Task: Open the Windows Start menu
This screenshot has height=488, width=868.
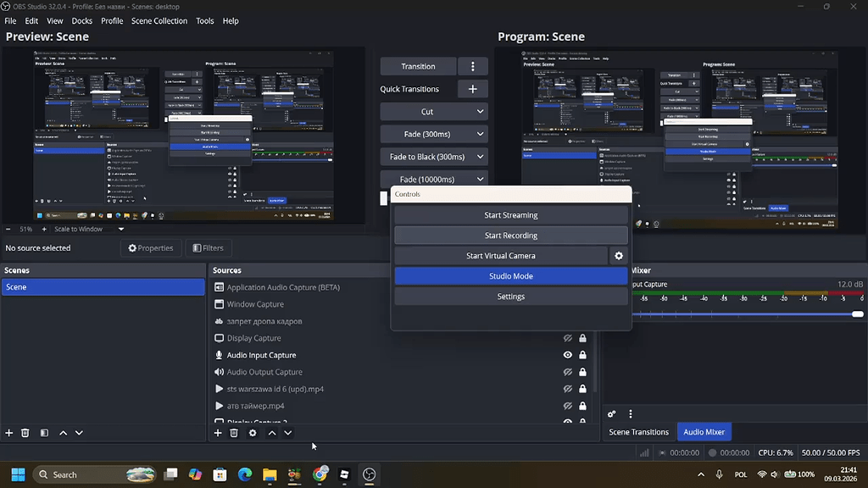Action: point(19,474)
